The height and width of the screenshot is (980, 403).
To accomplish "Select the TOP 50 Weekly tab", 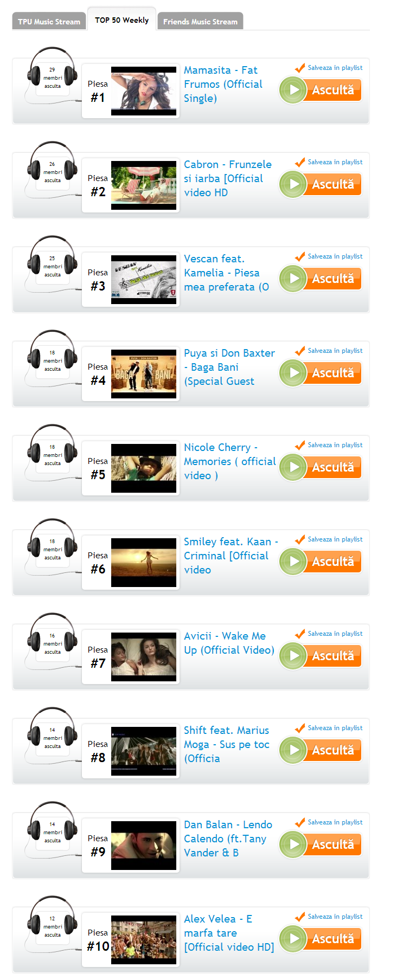I will click(121, 20).
